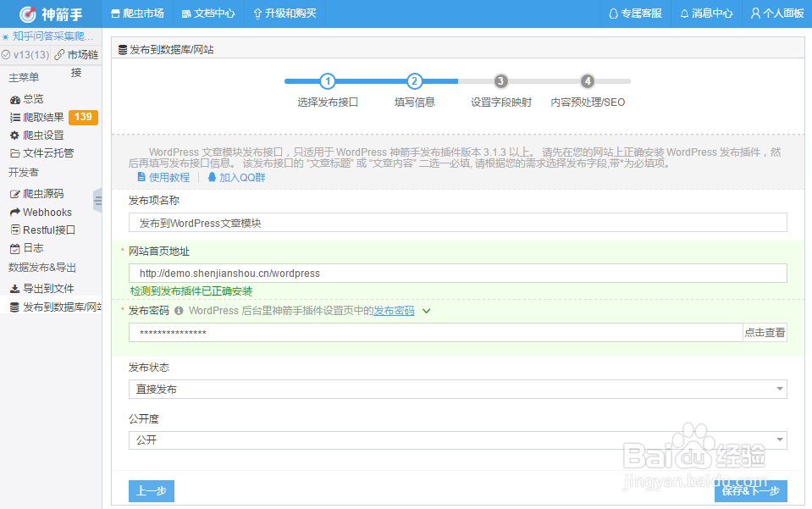Click the 神箭手 logo icon
This screenshot has width=812, height=509.
[x=27, y=14]
